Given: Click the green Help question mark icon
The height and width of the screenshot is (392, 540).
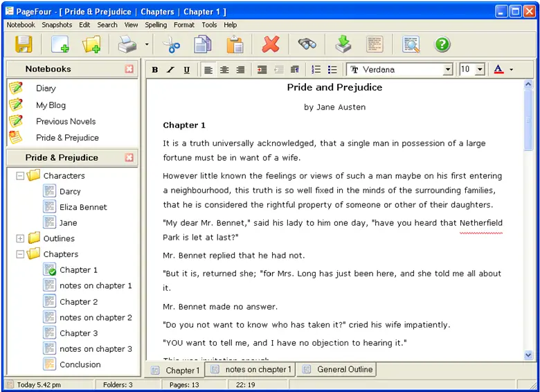Looking at the screenshot, I should 442,44.
